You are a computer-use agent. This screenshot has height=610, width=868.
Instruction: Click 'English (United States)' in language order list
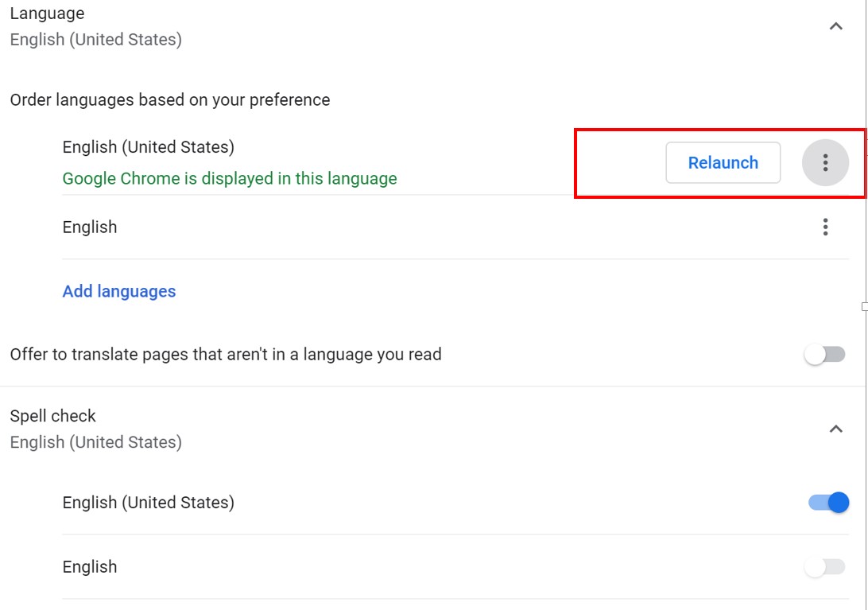[x=149, y=147]
